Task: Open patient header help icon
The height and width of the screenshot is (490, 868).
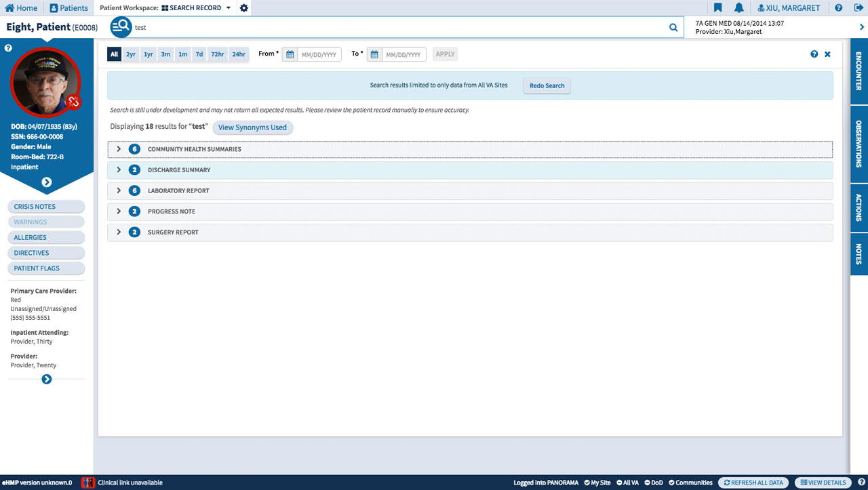Action: click(8, 48)
